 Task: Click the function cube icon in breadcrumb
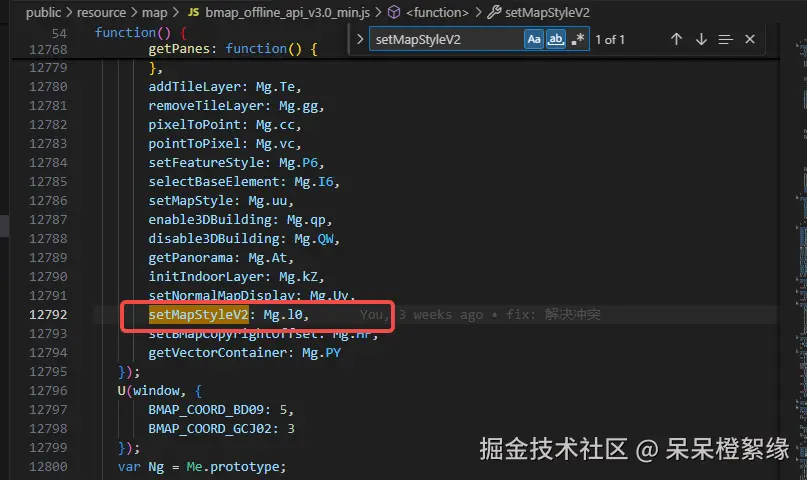pyautogui.click(x=394, y=12)
